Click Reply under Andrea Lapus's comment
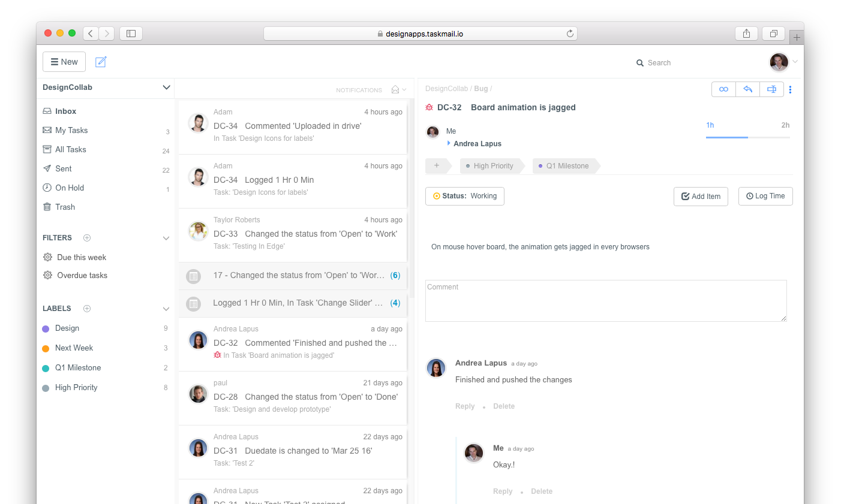The height and width of the screenshot is (504, 847). [465, 406]
